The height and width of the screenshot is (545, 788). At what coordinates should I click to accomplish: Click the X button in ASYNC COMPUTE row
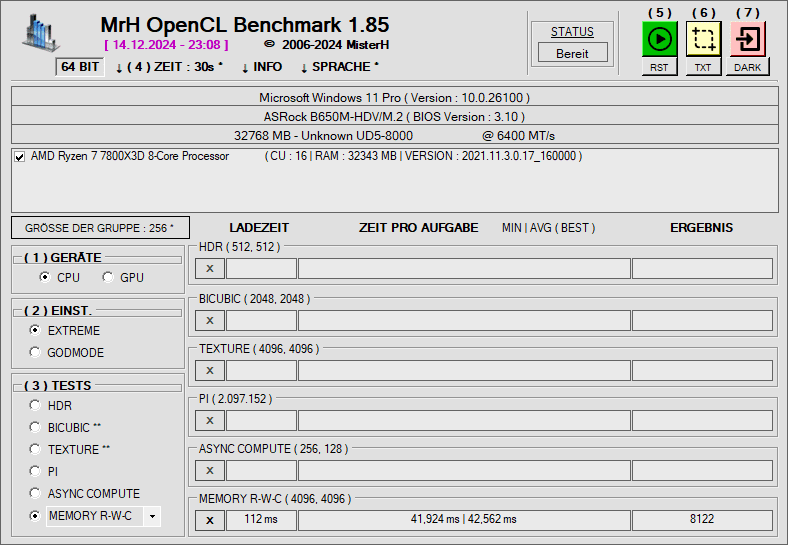(x=210, y=471)
